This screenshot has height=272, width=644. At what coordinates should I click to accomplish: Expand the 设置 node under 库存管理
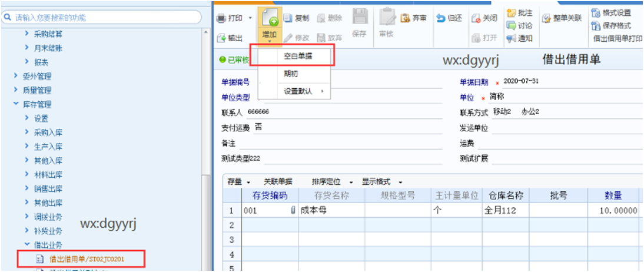tap(27, 118)
